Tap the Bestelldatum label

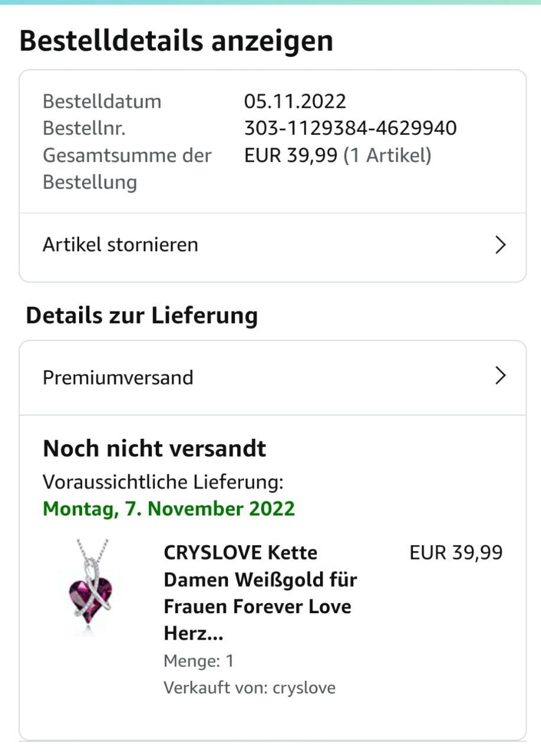point(102,101)
